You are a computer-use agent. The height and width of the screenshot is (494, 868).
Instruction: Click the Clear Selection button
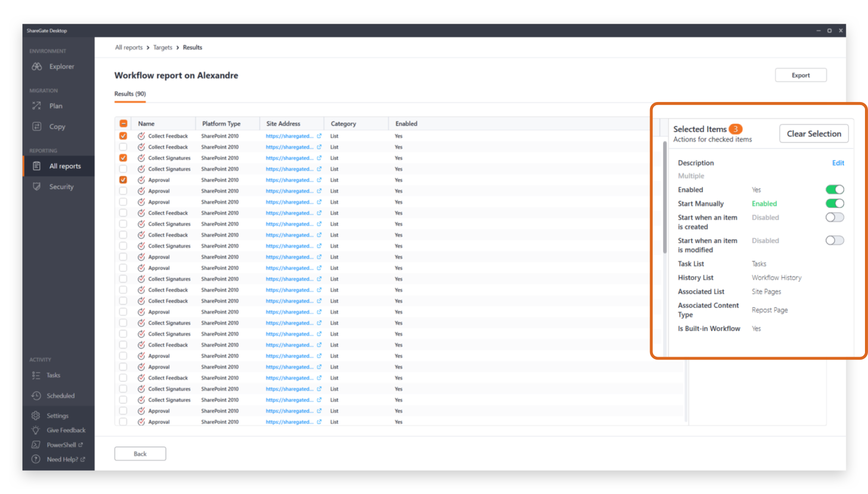(x=813, y=134)
